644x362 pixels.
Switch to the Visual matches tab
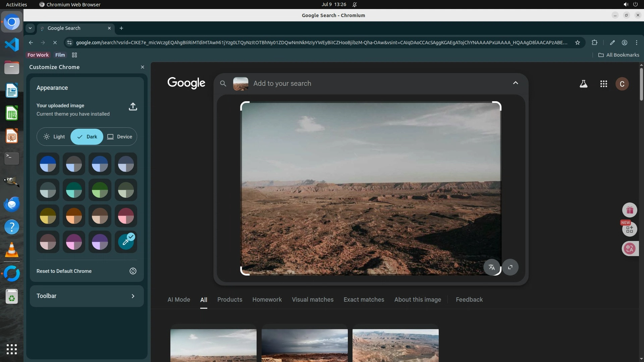tap(312, 300)
